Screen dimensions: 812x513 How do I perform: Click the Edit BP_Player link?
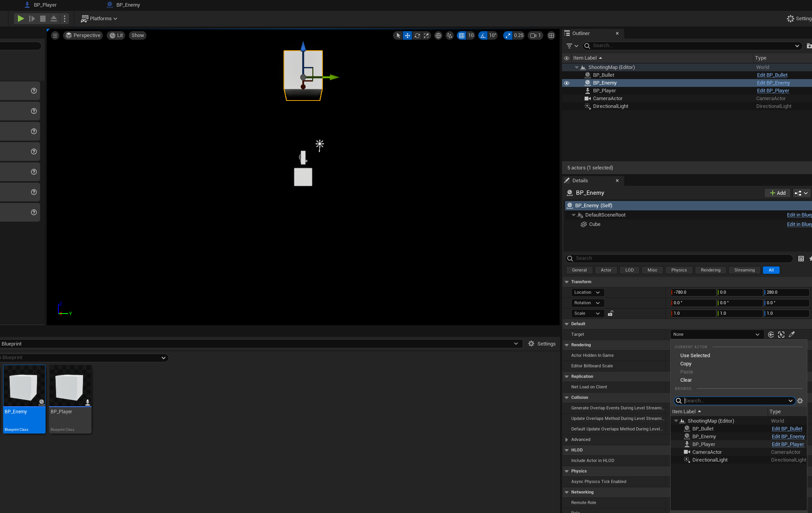[x=773, y=91]
